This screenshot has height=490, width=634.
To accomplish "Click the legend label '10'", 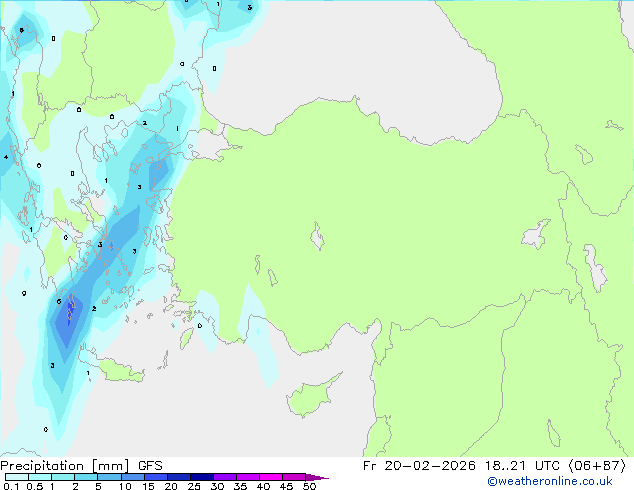I will click(125, 486).
